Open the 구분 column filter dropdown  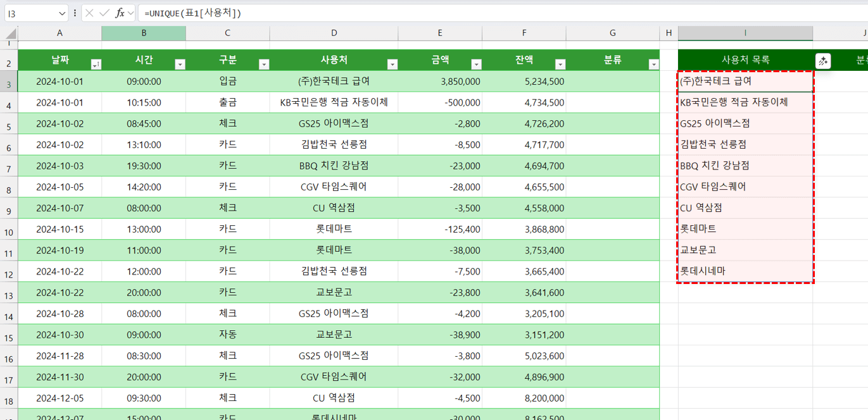(264, 64)
